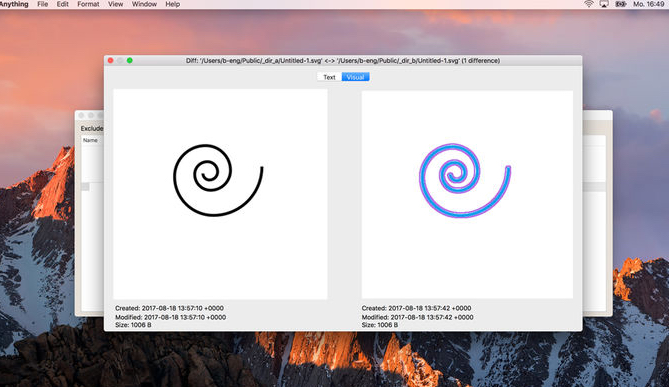This screenshot has width=669, height=387.
Task: Open the Format menu
Action: pyautogui.click(x=88, y=4)
